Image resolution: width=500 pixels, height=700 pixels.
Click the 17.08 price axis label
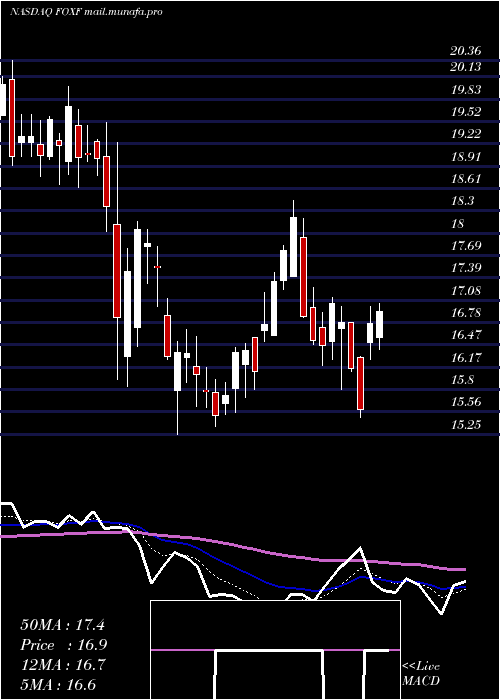tap(466, 291)
